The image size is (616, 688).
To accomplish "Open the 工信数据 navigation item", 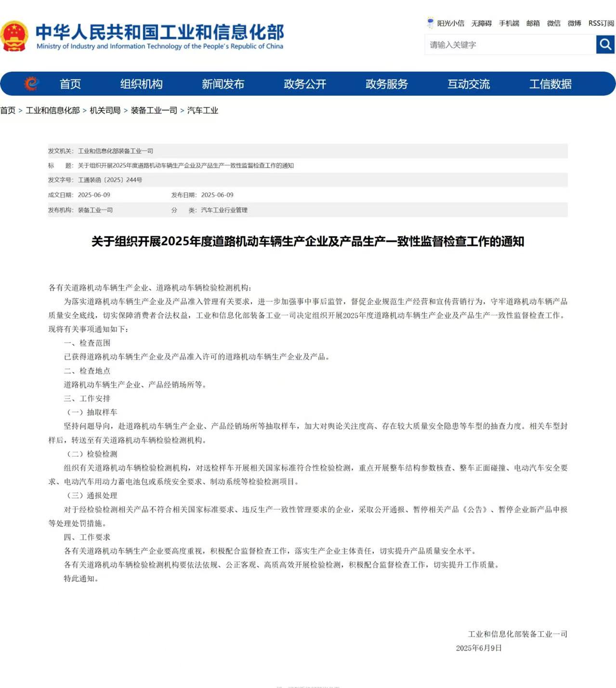I will point(550,84).
